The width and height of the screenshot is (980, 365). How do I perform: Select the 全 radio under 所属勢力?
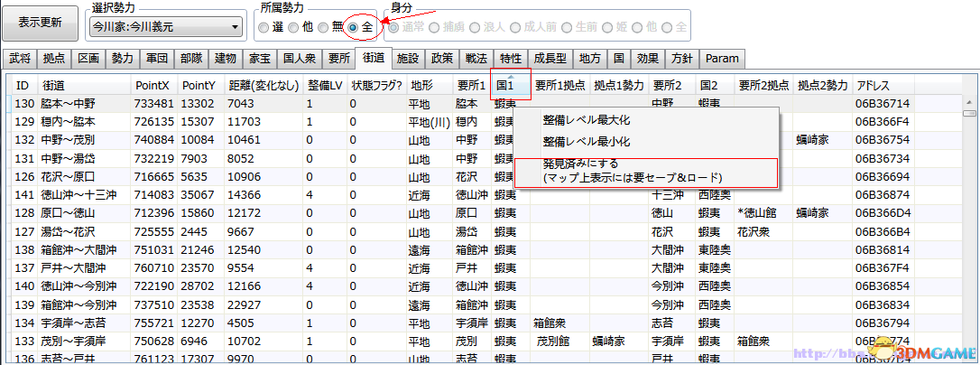[353, 27]
